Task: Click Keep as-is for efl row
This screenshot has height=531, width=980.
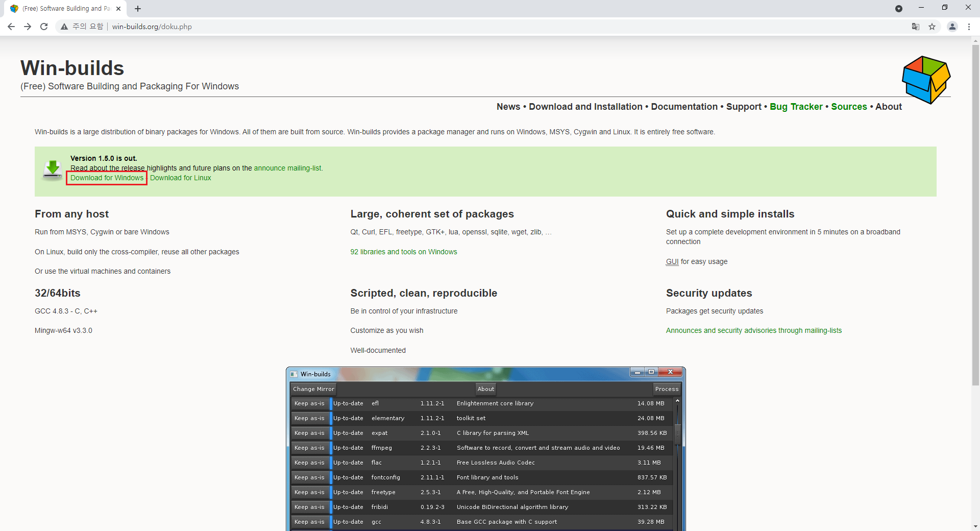Action: pyautogui.click(x=309, y=403)
